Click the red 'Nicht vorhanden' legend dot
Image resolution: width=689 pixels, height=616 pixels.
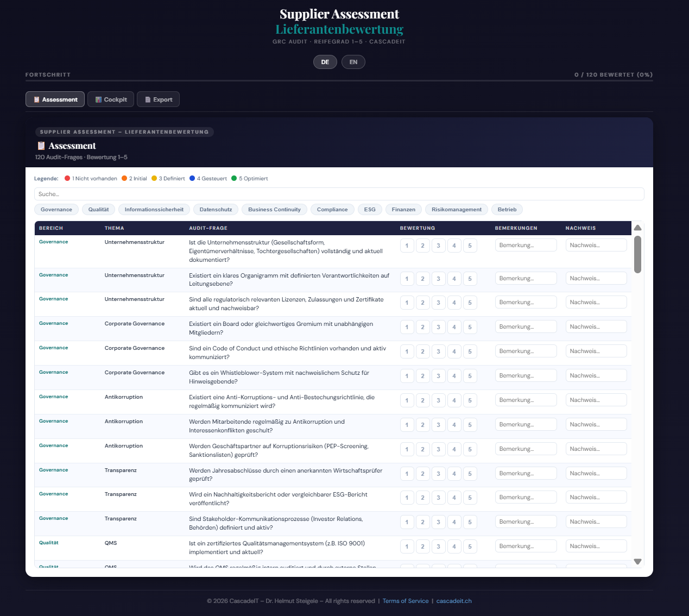[67, 178]
